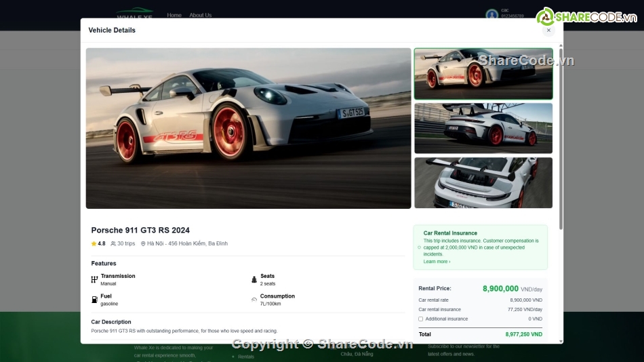Viewport: 644px width, 362px height.
Task: Click the consumption gauge icon
Action: coord(254,300)
